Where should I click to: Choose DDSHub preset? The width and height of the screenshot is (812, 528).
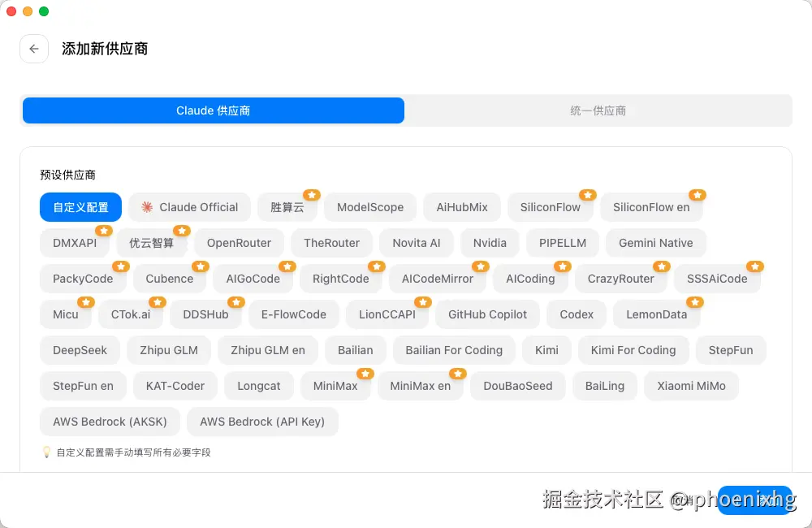pos(205,314)
